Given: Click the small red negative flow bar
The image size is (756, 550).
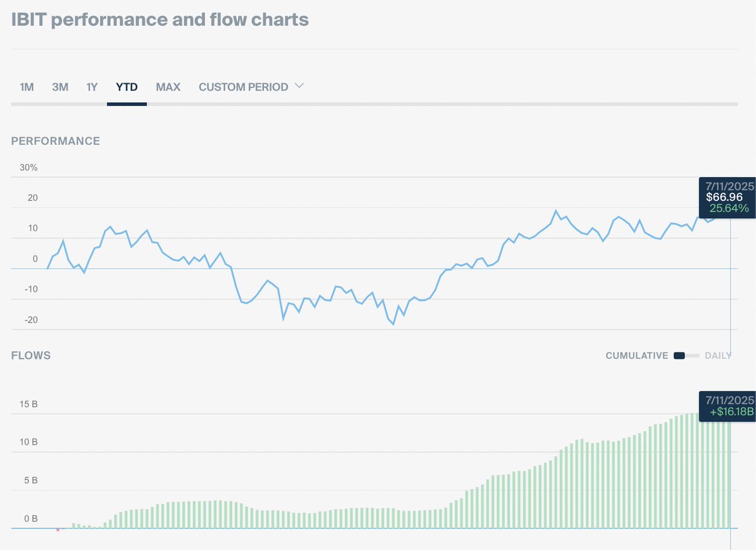Looking at the screenshot, I should click(58, 529).
